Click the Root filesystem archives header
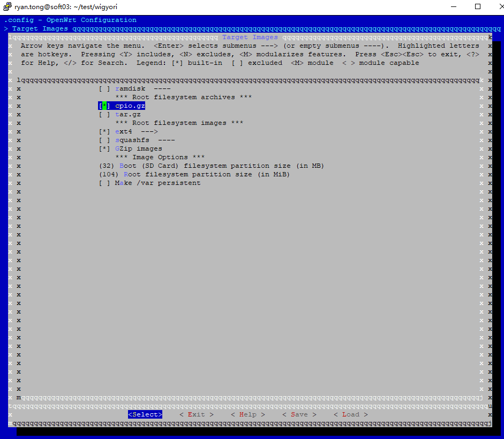This screenshot has width=504, height=439. pyautogui.click(x=183, y=97)
